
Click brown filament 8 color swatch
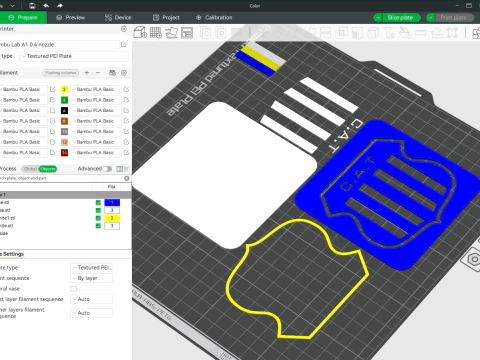pos(64,121)
